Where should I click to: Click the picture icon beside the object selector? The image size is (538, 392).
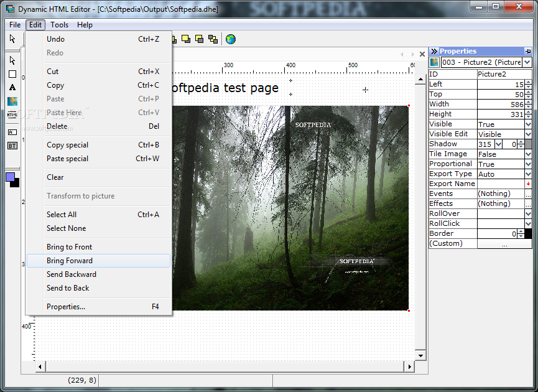coord(434,62)
